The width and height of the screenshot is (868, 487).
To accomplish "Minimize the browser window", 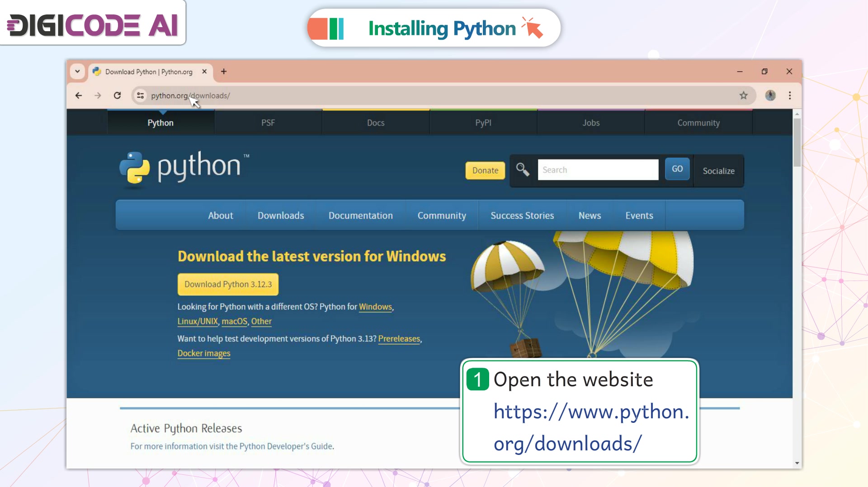I will coord(740,71).
